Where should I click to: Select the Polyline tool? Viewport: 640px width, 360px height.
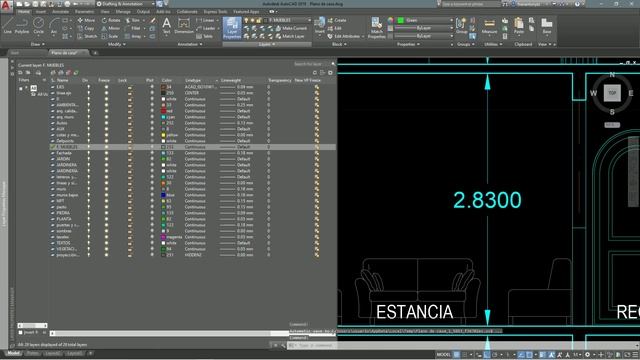22,26
